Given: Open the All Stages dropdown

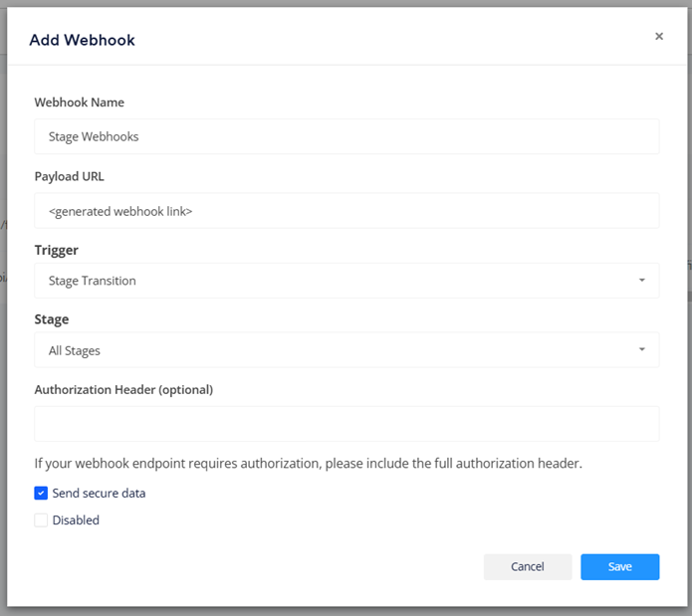Looking at the screenshot, I should (346, 349).
